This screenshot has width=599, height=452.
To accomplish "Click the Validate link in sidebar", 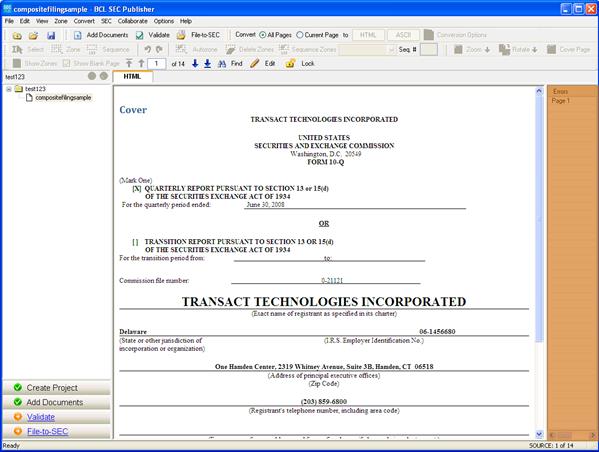I will point(40,417).
